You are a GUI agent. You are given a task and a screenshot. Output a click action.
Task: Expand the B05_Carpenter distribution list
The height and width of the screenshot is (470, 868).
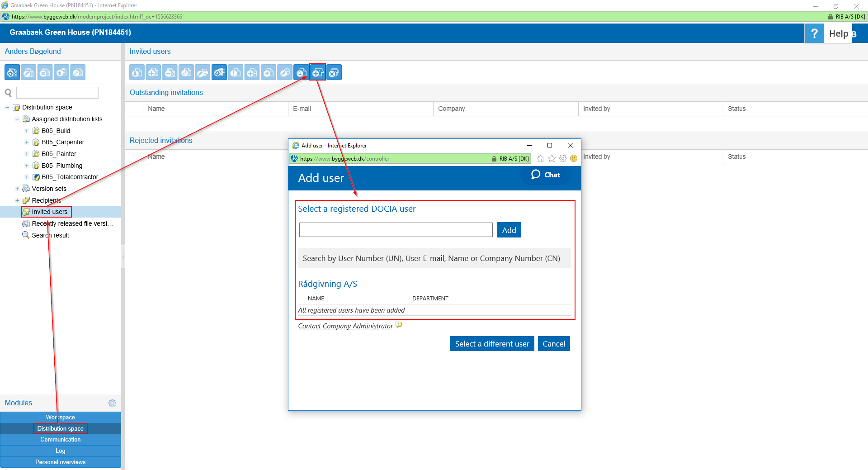click(x=27, y=142)
